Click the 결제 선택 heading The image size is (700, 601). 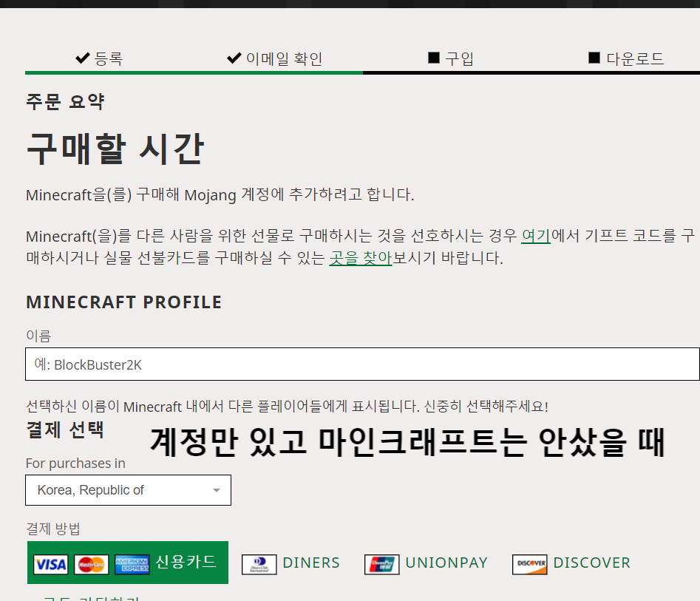65,430
